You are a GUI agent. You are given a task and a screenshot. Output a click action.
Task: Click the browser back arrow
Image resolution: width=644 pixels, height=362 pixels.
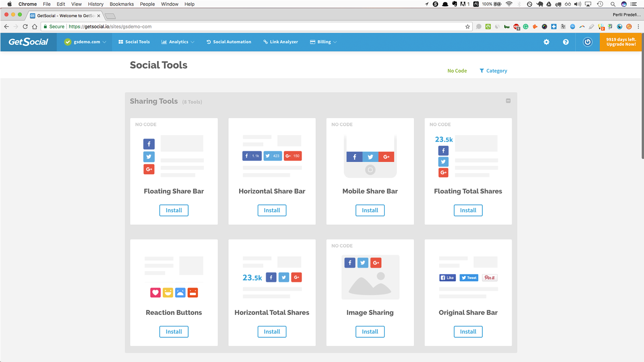(6, 27)
